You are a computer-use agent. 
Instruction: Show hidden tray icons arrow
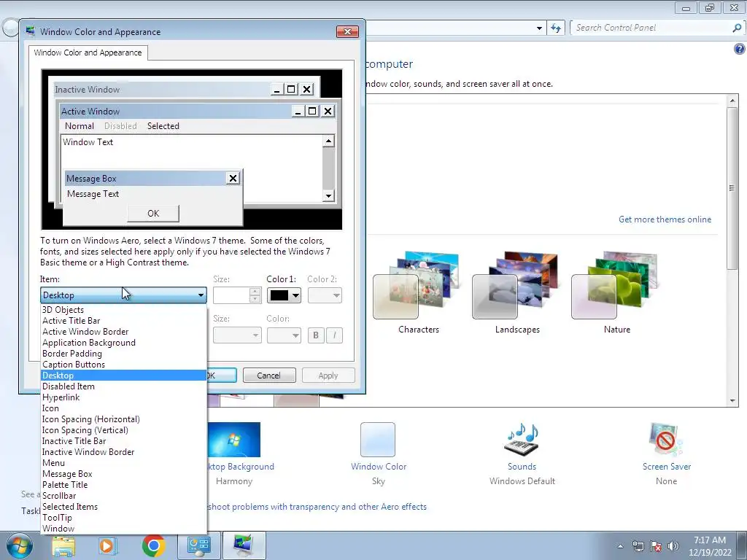click(x=620, y=546)
